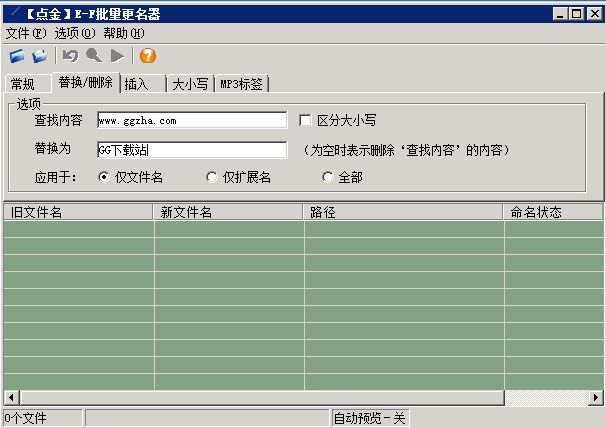This screenshot has width=606, height=428.
Task: Switch to the 替换/删除 tab
Action: pyautogui.click(x=85, y=82)
